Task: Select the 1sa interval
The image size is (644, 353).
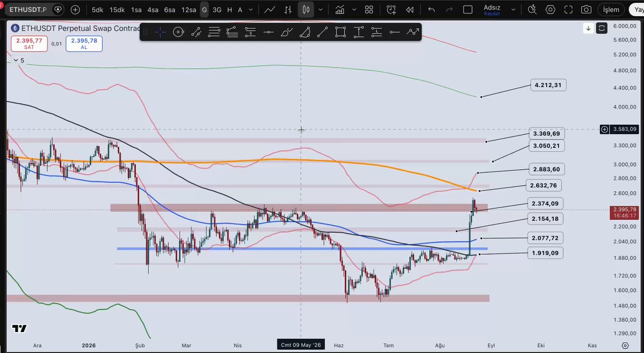Action: click(x=136, y=10)
